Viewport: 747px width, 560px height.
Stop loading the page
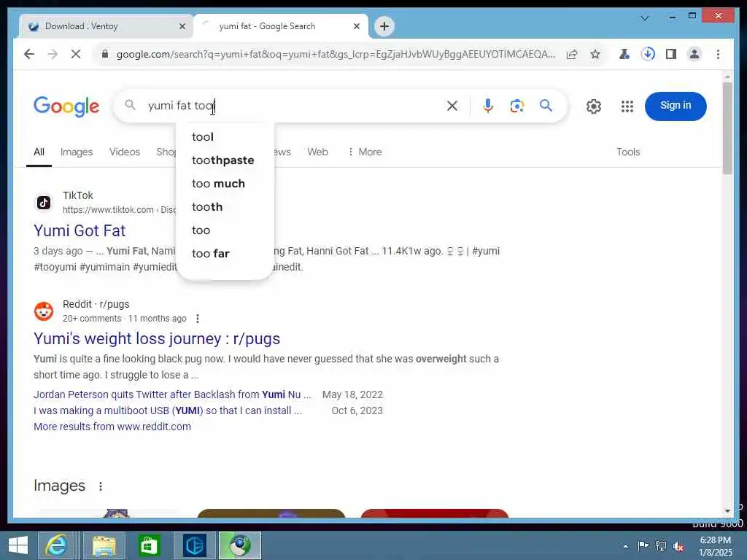(76, 54)
